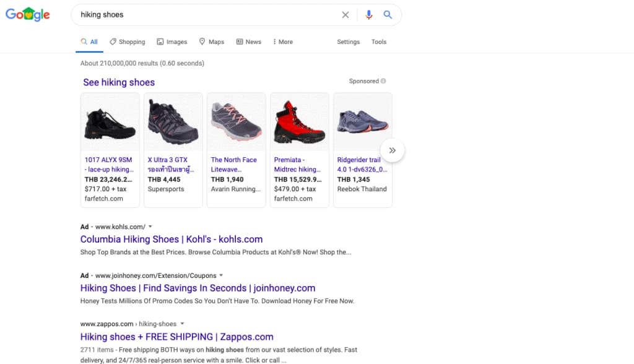Switch to the Images tab
This screenshot has width=634, height=364.
172,42
